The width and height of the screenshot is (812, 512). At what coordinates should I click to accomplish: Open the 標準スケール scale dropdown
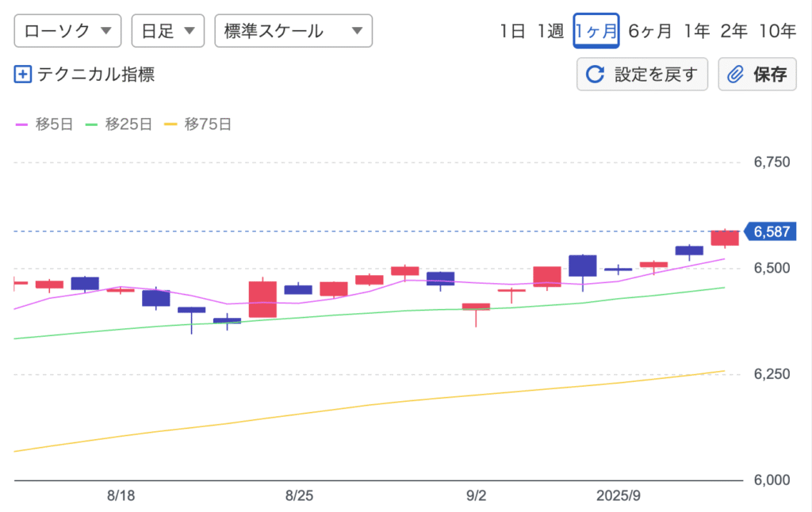(293, 31)
